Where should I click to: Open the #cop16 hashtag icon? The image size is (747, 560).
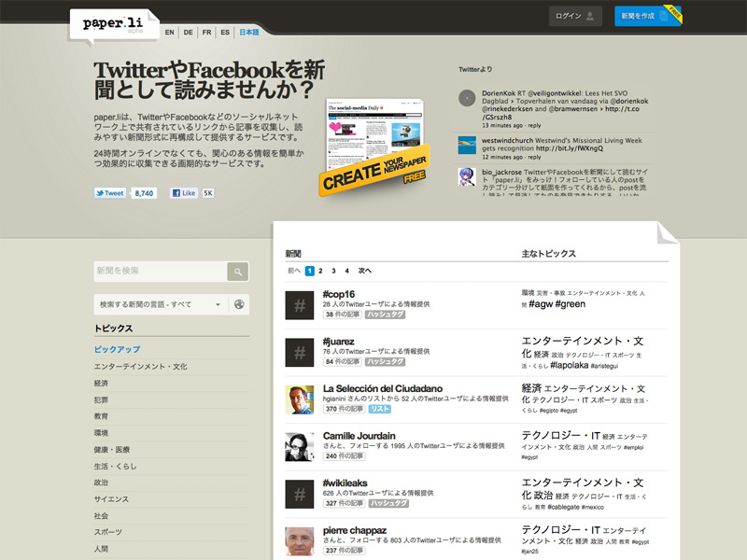299,305
